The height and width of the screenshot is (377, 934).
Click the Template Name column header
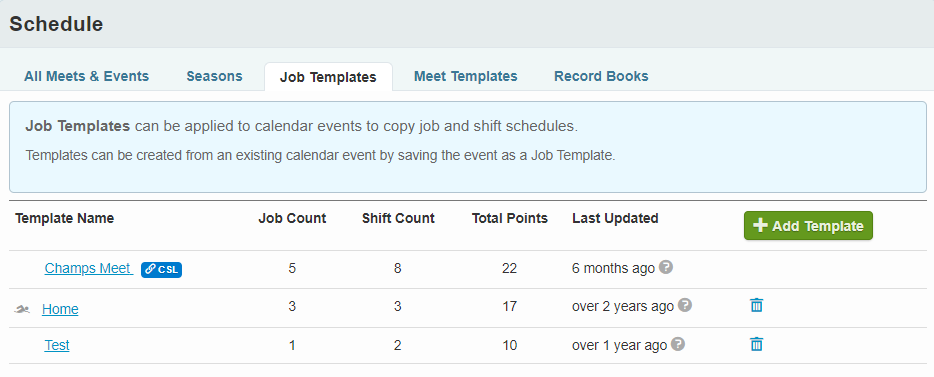point(64,219)
